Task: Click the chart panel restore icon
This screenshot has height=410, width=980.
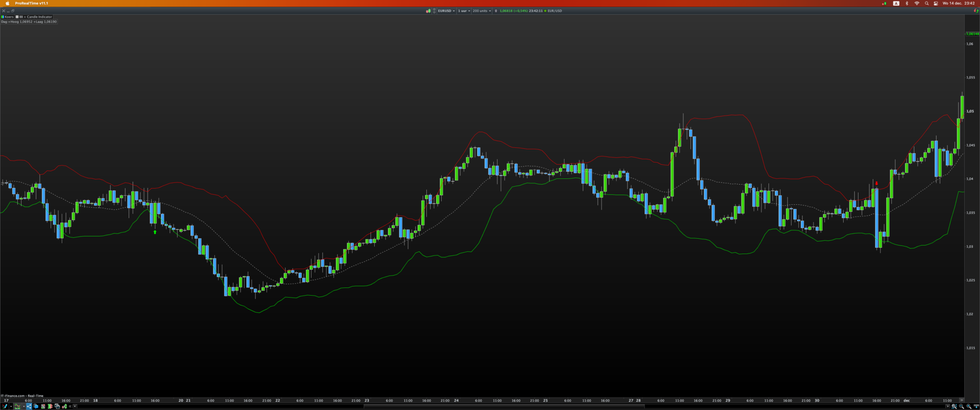Action: [13, 11]
